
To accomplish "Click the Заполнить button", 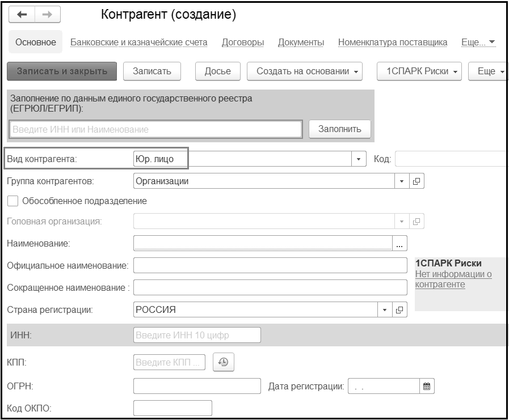I will [x=339, y=129].
